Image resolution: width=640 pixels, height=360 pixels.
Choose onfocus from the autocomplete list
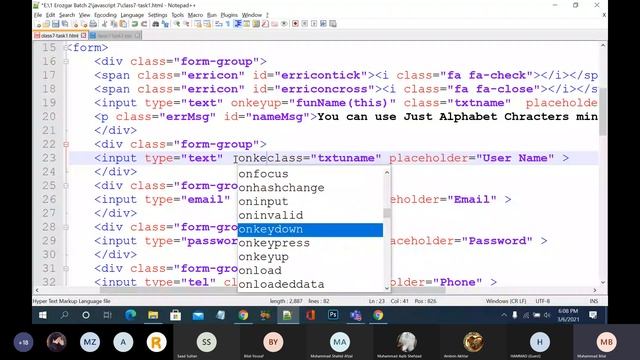coord(310,174)
